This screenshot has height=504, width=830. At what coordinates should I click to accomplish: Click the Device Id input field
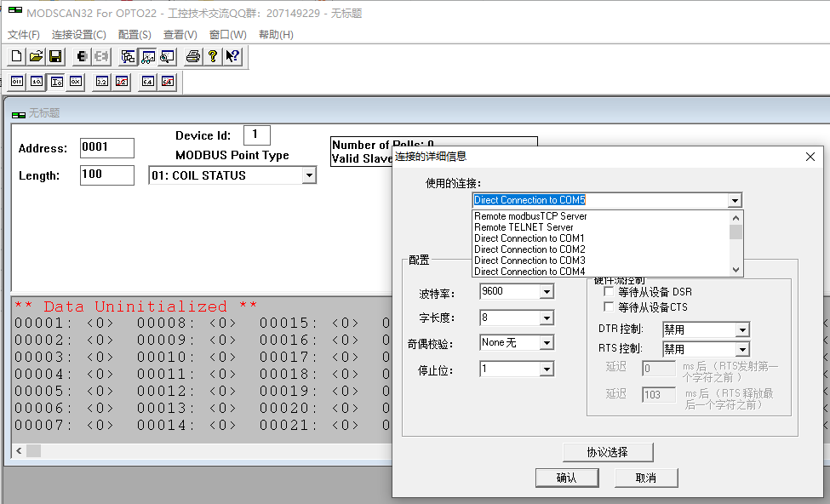tap(257, 135)
